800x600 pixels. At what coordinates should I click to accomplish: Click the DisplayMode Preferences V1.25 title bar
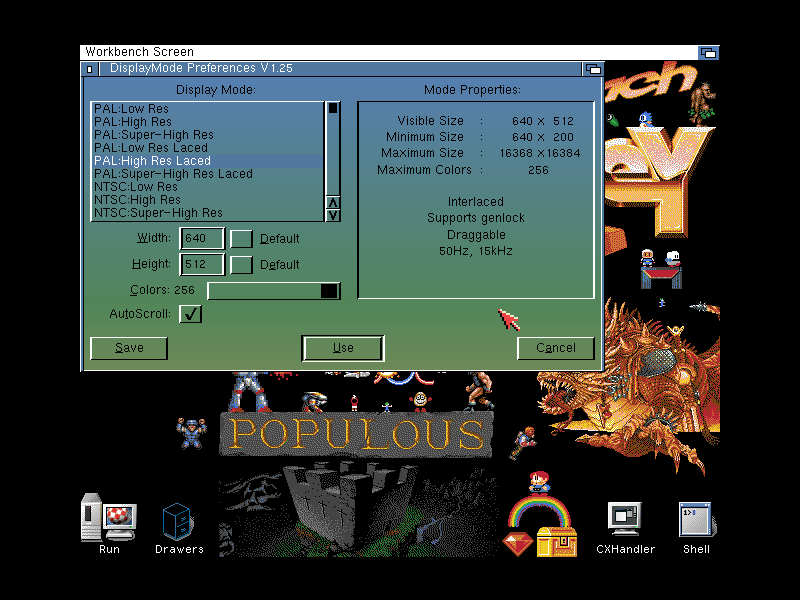coord(340,69)
